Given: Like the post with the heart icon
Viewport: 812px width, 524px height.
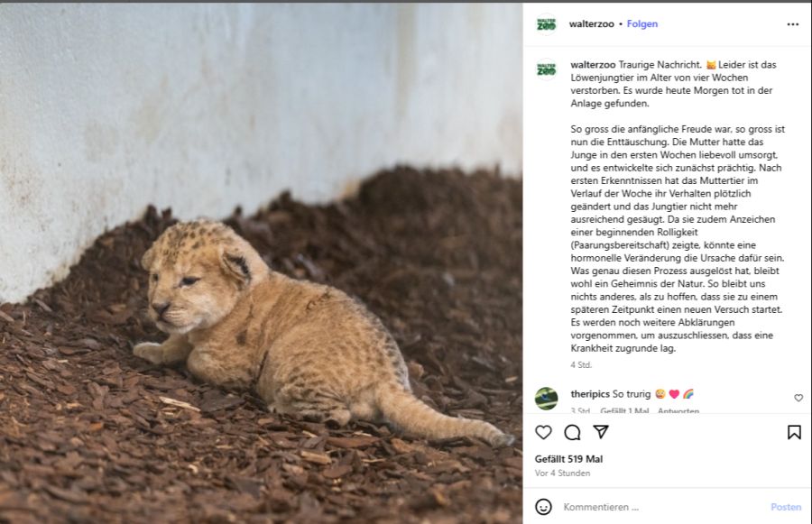Looking at the screenshot, I should pos(543,432).
